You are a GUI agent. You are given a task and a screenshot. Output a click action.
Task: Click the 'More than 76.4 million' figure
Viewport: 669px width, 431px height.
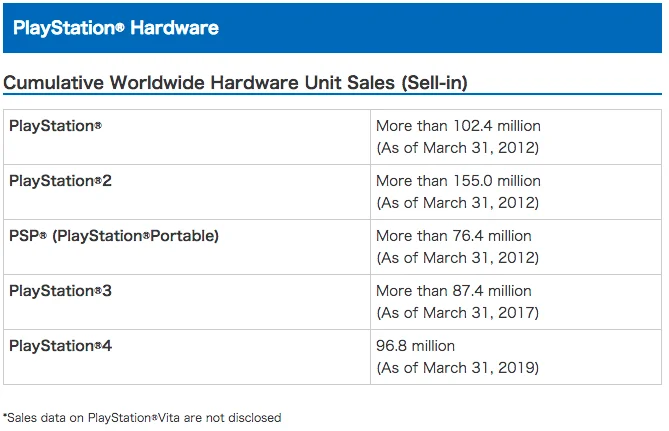(454, 236)
